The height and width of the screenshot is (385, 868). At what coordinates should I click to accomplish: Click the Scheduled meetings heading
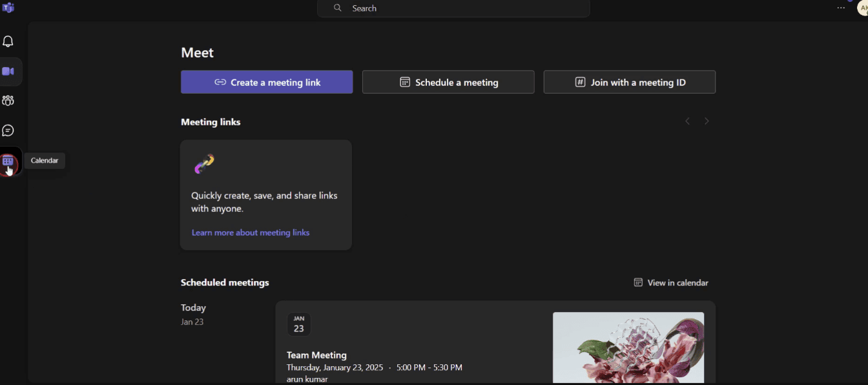[x=225, y=282]
